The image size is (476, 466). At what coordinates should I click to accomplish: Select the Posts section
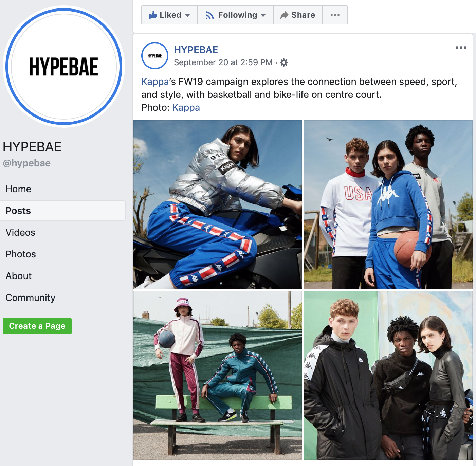pos(63,211)
